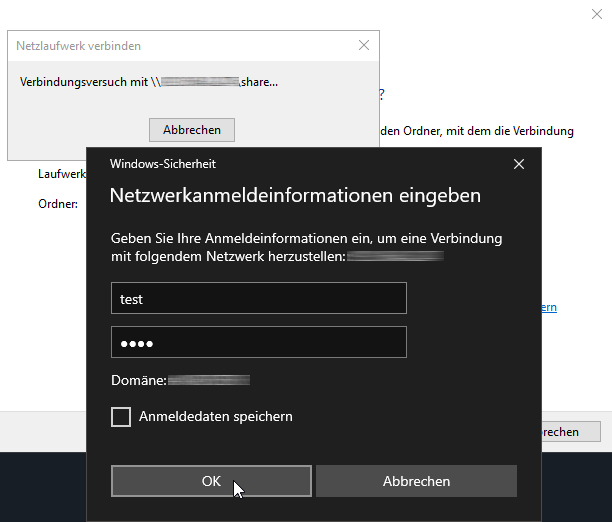Viewport: 612px width, 522px height.
Task: Click the 'Laufwerk' label behind the dialog
Action: [x=62, y=173]
